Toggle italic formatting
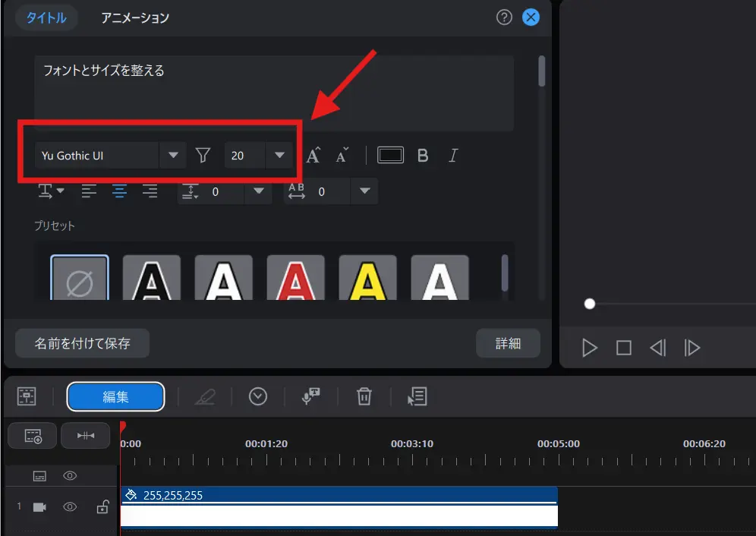 (453, 156)
